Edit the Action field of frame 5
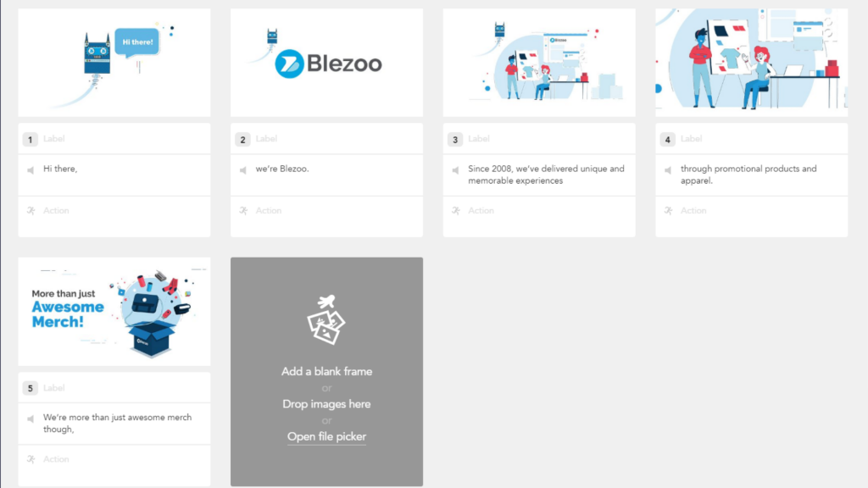Image resolution: width=868 pixels, height=488 pixels. pyautogui.click(x=114, y=459)
